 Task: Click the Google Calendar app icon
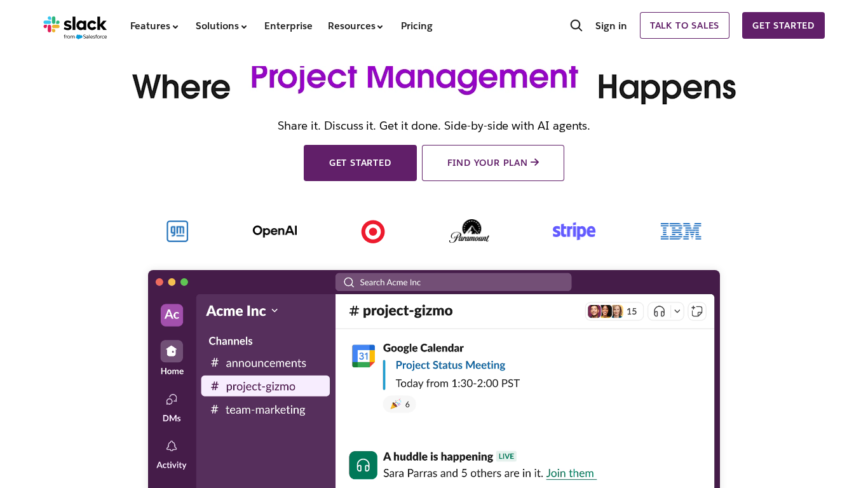coord(363,356)
